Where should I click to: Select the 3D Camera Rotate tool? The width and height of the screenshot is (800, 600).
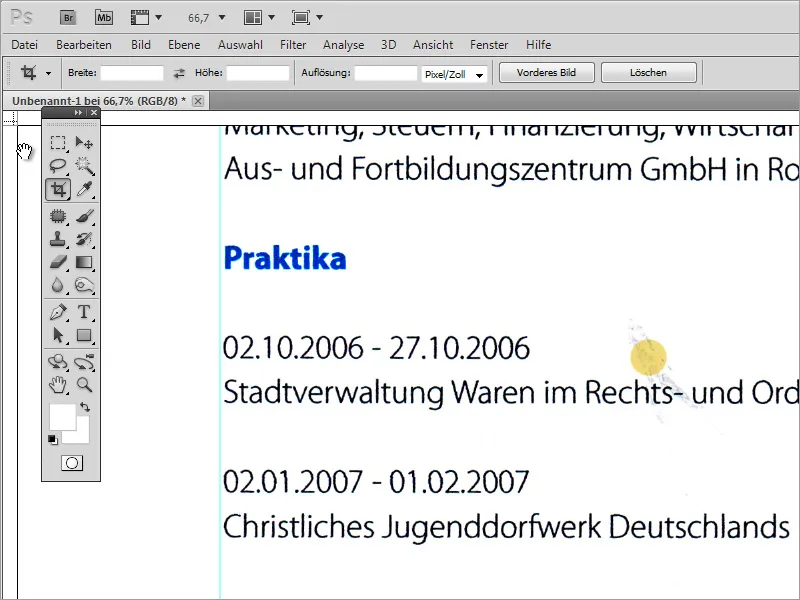tap(84, 362)
